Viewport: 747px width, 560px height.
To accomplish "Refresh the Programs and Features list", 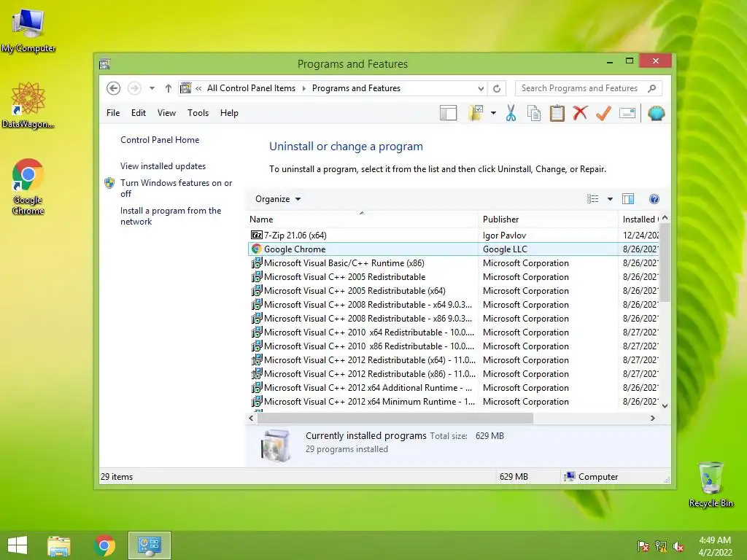I will pyautogui.click(x=496, y=88).
